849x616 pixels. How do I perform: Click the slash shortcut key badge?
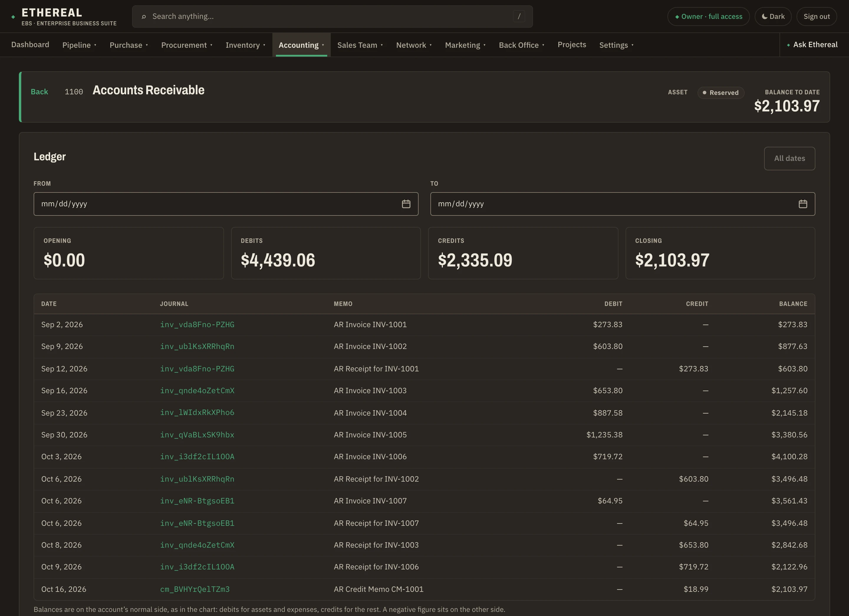click(519, 17)
